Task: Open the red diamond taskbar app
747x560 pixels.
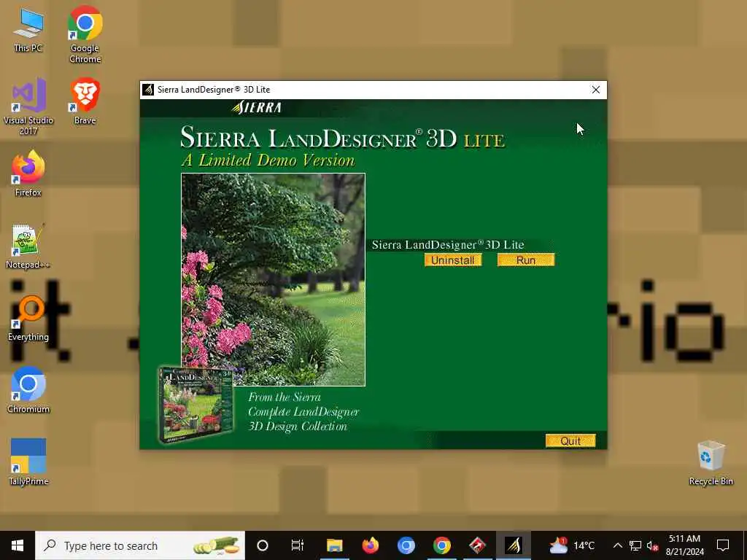Action: coord(477,545)
